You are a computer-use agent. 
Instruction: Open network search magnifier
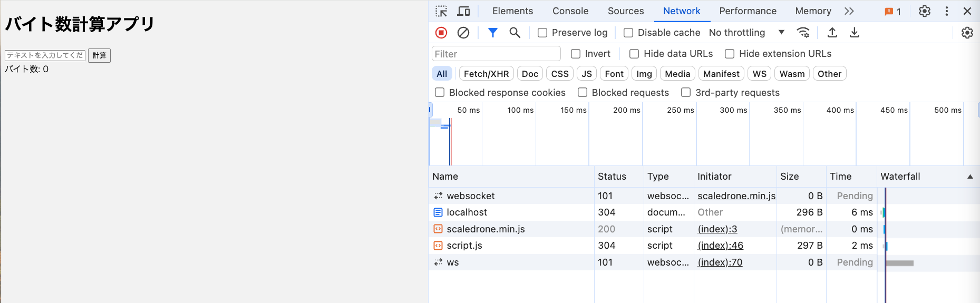coord(515,33)
